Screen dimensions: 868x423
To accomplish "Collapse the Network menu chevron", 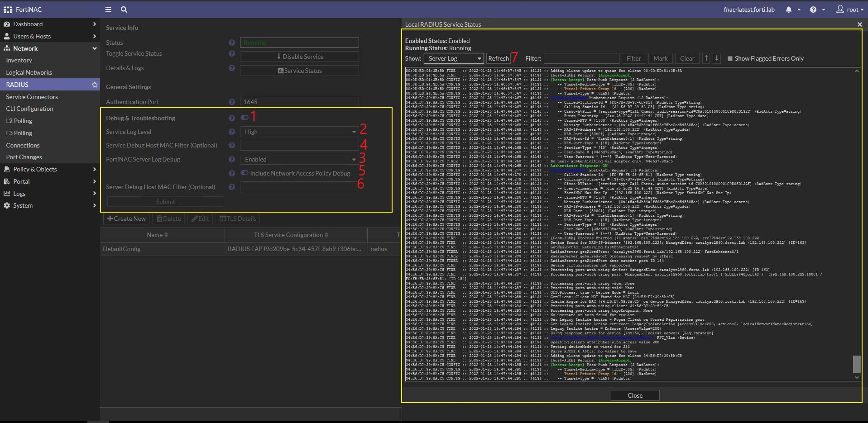I will [x=94, y=48].
